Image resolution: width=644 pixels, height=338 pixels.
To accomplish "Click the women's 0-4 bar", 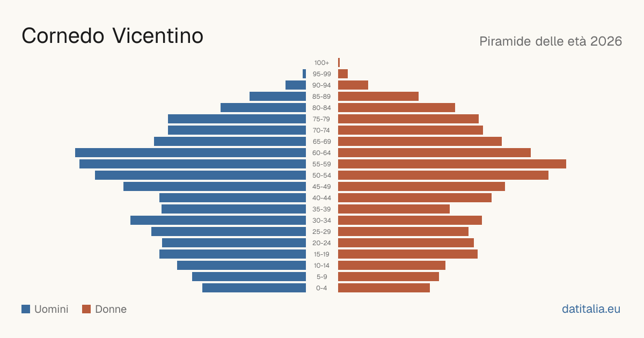I will [x=384, y=288].
